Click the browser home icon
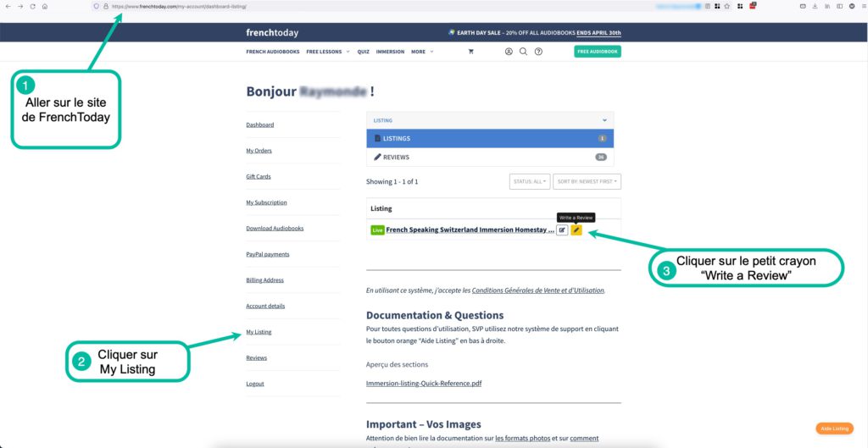Viewport: 868px width, 448px height. pos(45,6)
